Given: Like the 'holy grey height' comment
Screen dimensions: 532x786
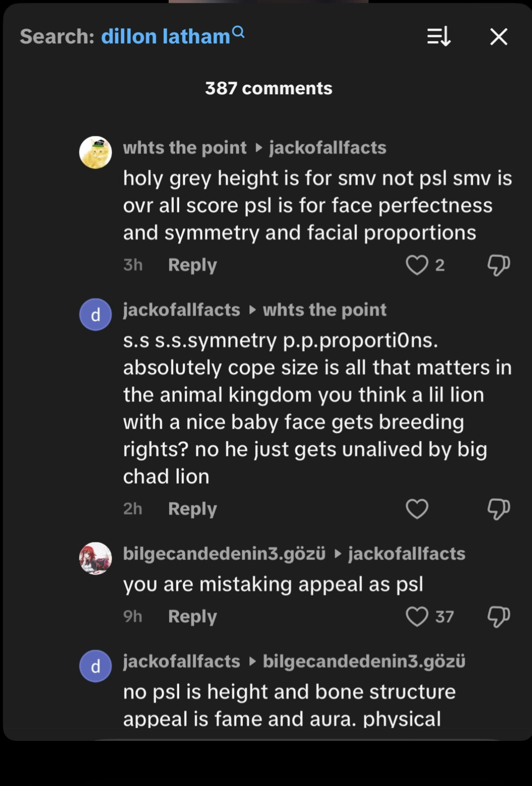Looking at the screenshot, I should coord(416,265).
